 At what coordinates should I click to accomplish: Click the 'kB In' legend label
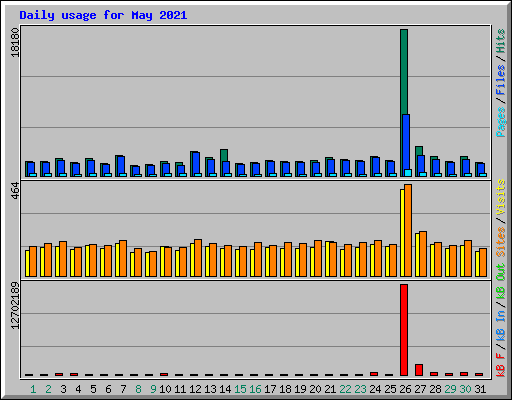pos(501,326)
